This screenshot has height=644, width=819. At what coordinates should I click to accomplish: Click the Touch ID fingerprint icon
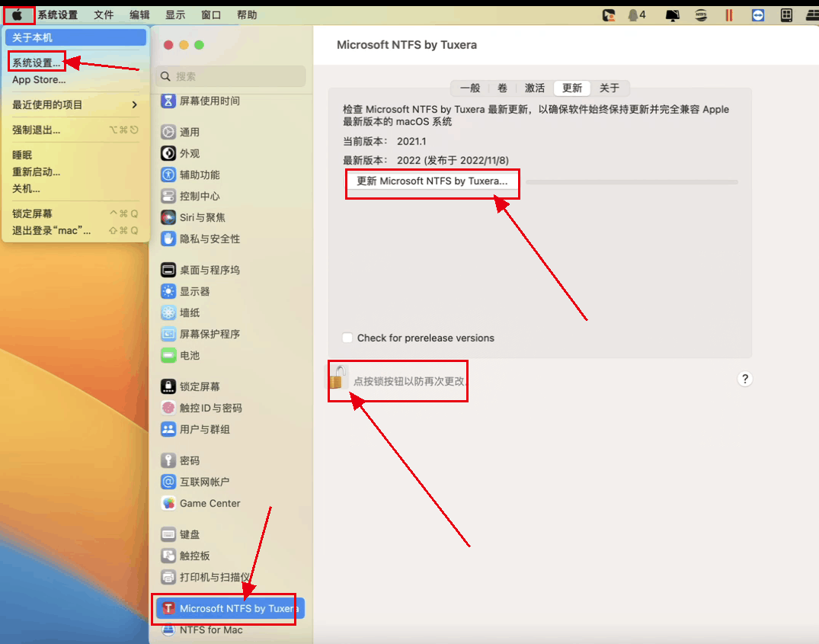click(x=168, y=408)
